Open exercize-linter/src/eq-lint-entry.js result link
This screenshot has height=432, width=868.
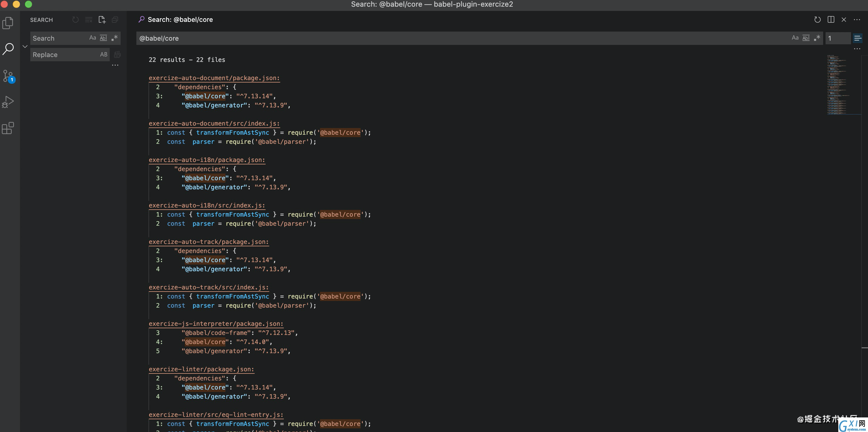coord(216,415)
